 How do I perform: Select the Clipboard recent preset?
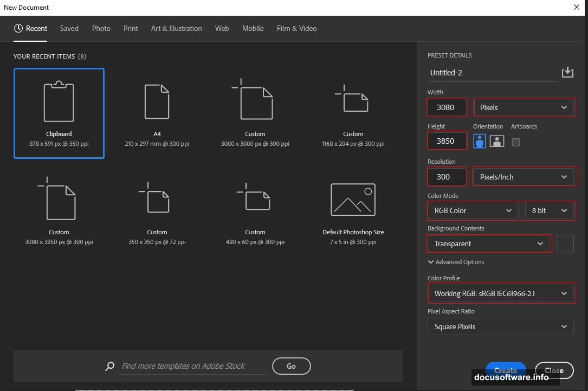coord(59,113)
